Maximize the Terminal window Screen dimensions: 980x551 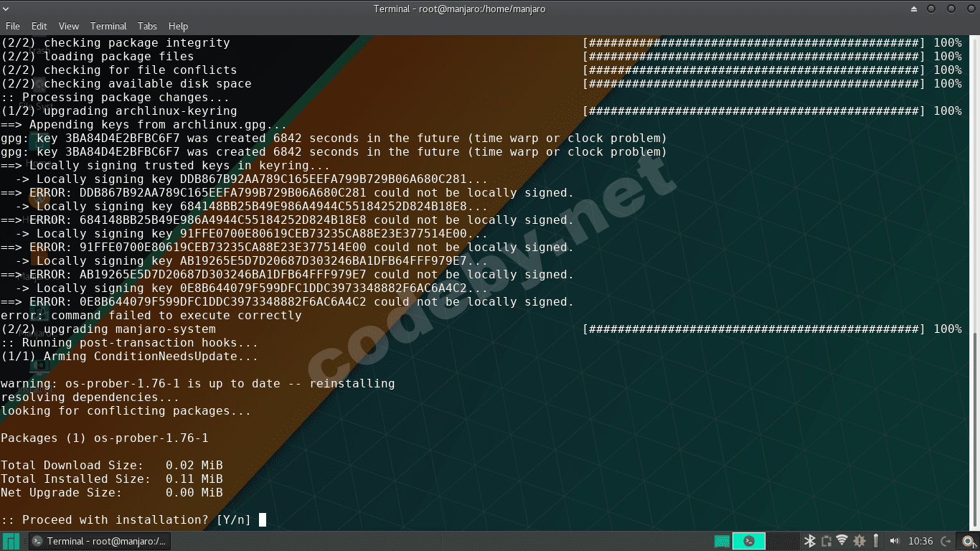tap(951, 9)
